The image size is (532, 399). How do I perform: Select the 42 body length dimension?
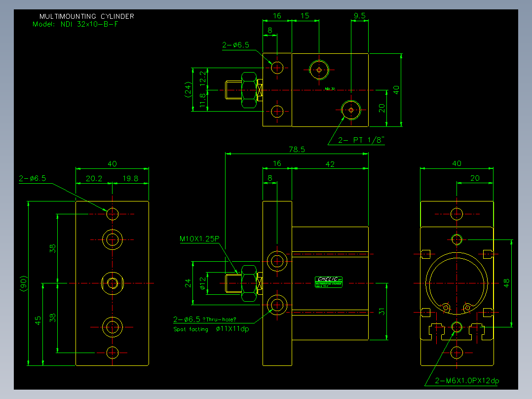click(330, 164)
